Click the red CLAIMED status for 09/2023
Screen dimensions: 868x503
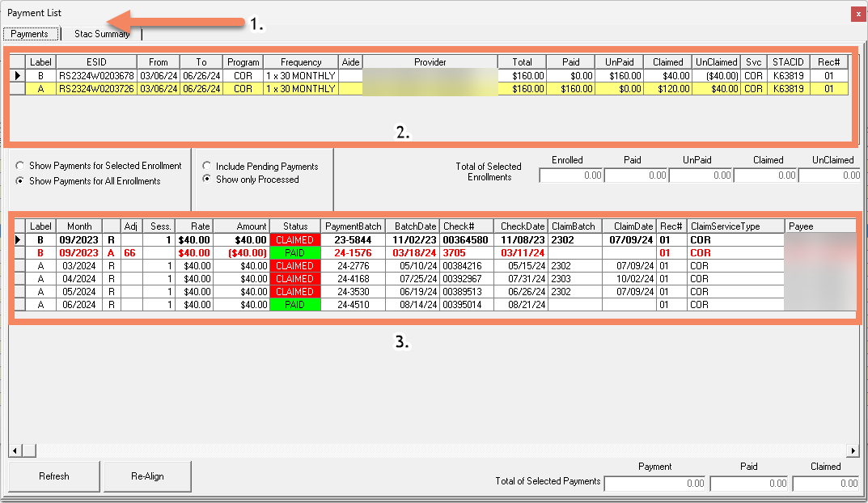(x=294, y=240)
